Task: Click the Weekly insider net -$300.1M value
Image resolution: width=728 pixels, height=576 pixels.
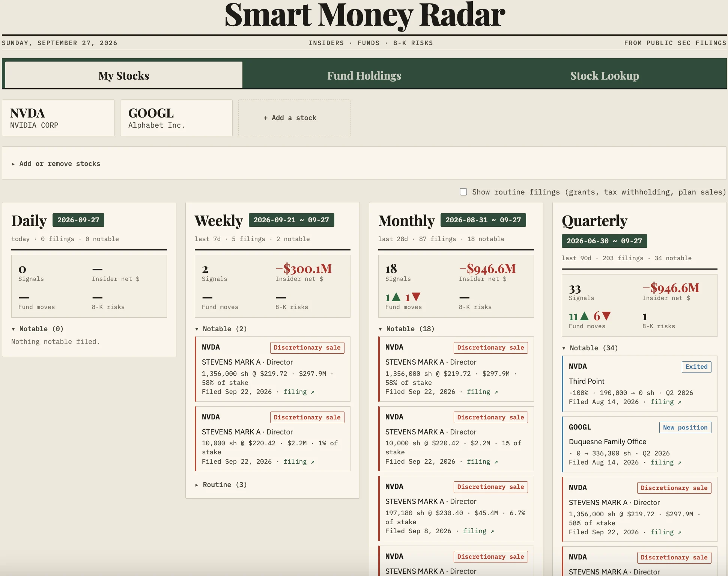Action: [x=304, y=268]
